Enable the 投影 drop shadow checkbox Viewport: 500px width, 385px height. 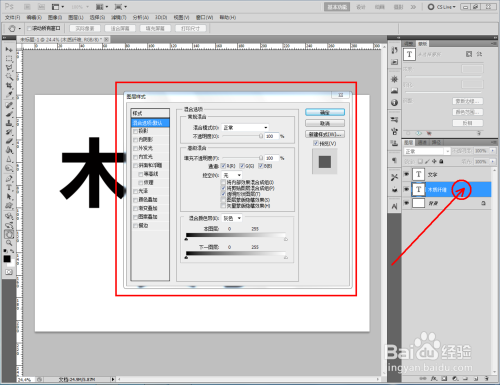(x=136, y=131)
